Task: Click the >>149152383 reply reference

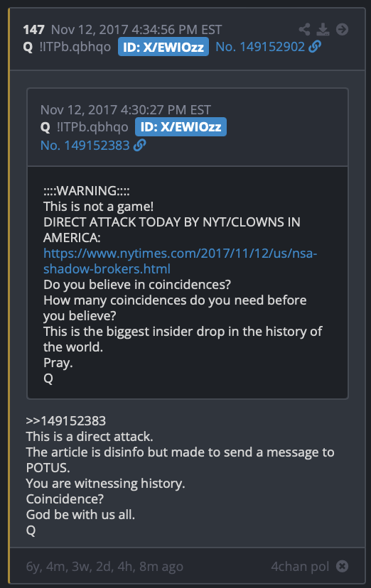Action: click(66, 421)
